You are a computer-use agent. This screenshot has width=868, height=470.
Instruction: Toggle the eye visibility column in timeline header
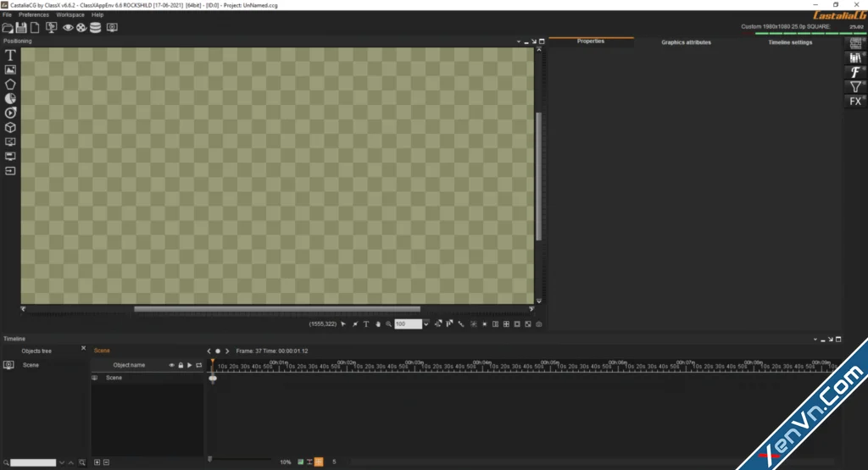point(171,365)
